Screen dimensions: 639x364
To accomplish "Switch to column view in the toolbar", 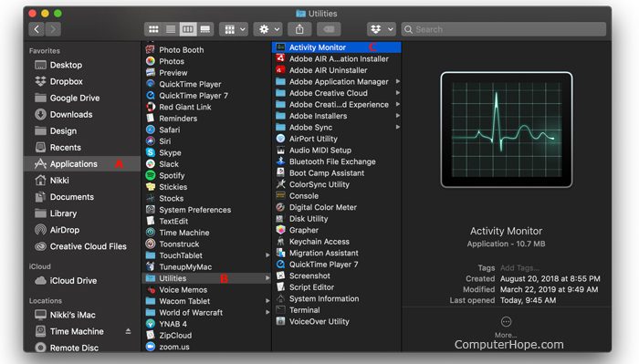I will tap(188, 29).
